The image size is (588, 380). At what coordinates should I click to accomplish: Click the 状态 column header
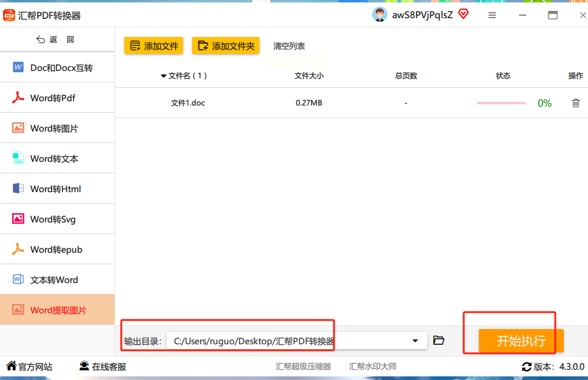coord(503,76)
